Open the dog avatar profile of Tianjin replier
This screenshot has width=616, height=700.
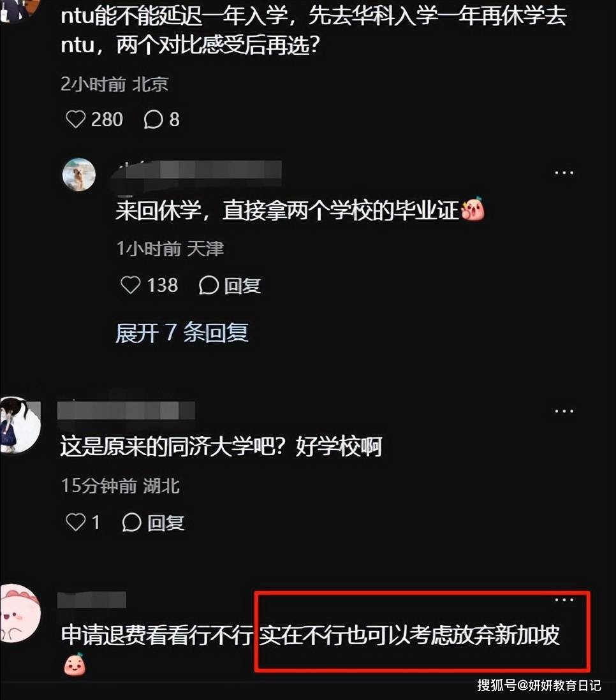[x=79, y=174]
